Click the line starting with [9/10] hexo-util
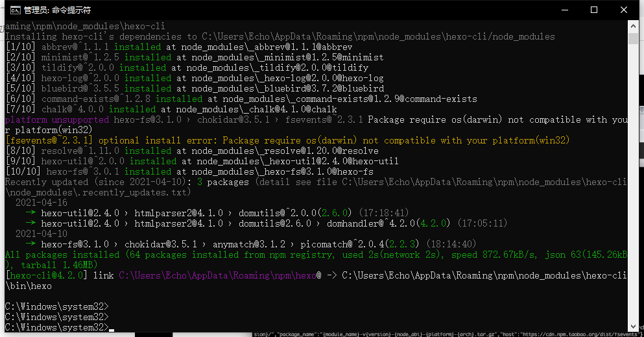This screenshot has width=644, height=337. pyautogui.click(x=202, y=161)
